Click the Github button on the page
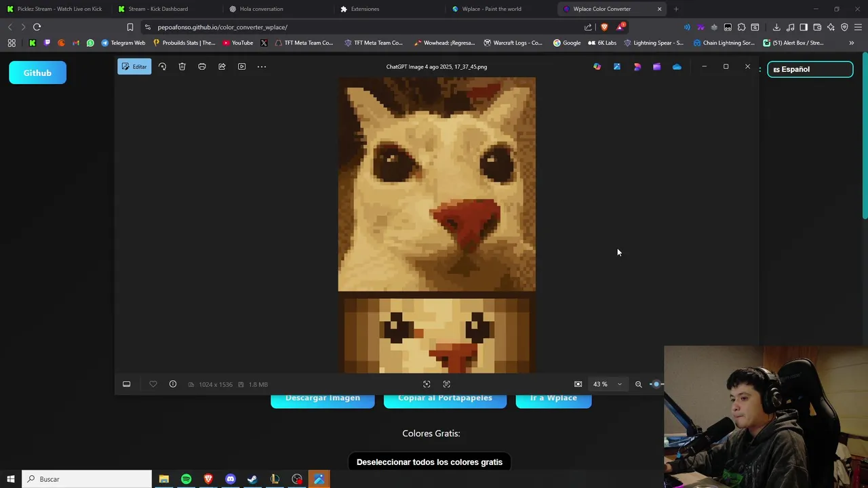This screenshot has height=488, width=868. point(37,73)
